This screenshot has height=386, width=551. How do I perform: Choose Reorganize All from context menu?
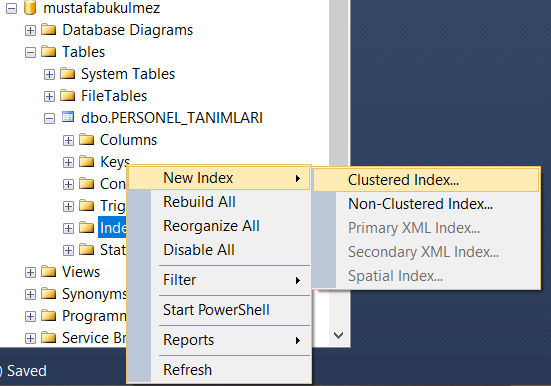point(219,226)
